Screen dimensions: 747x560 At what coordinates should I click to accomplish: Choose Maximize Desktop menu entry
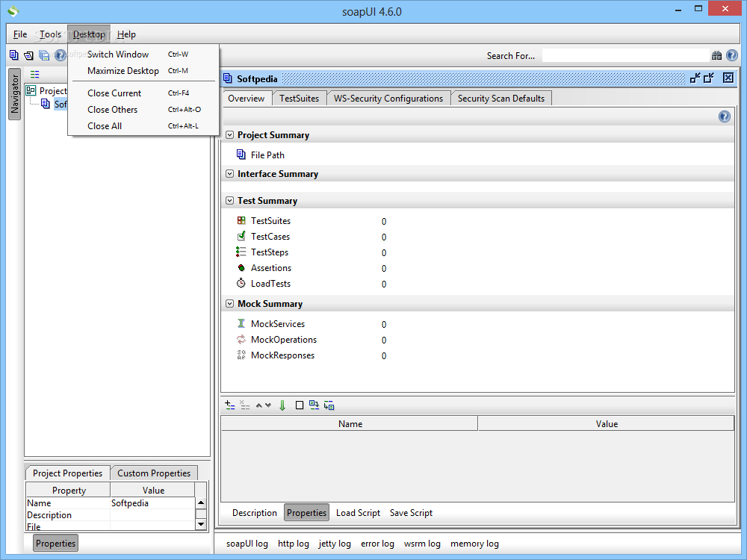(143, 70)
